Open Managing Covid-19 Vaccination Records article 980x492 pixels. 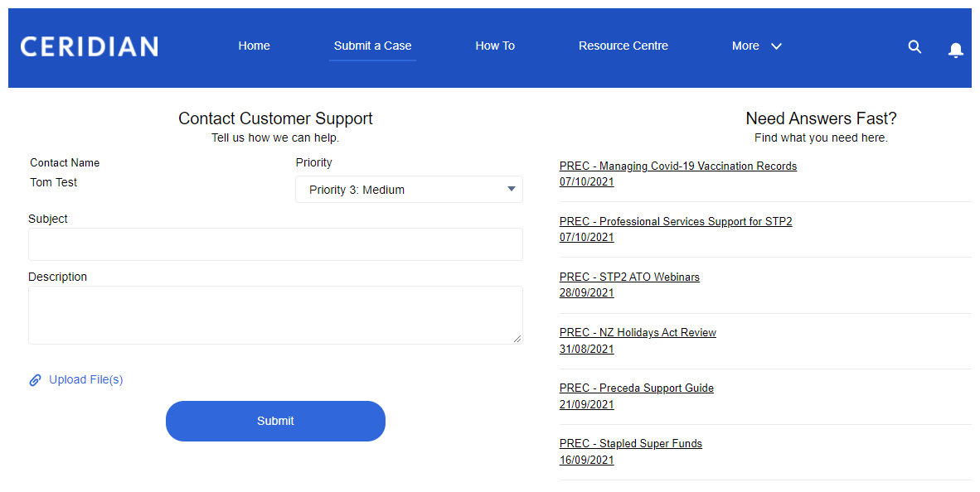coord(677,166)
